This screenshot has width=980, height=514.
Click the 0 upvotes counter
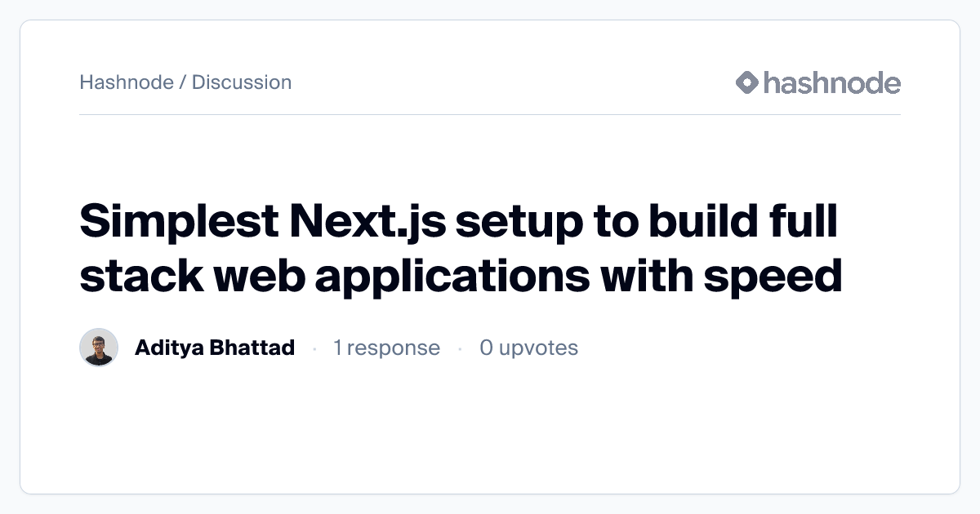pyautogui.click(x=528, y=348)
